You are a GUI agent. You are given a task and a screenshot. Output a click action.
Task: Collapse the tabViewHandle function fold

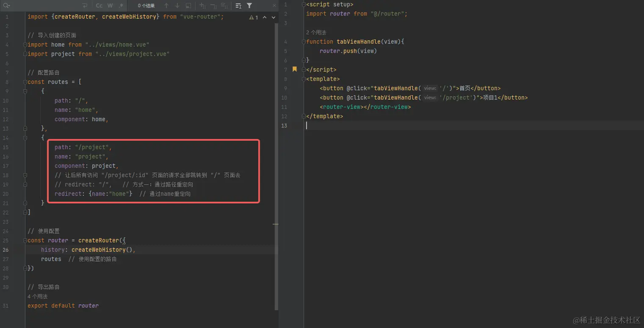coord(304,42)
